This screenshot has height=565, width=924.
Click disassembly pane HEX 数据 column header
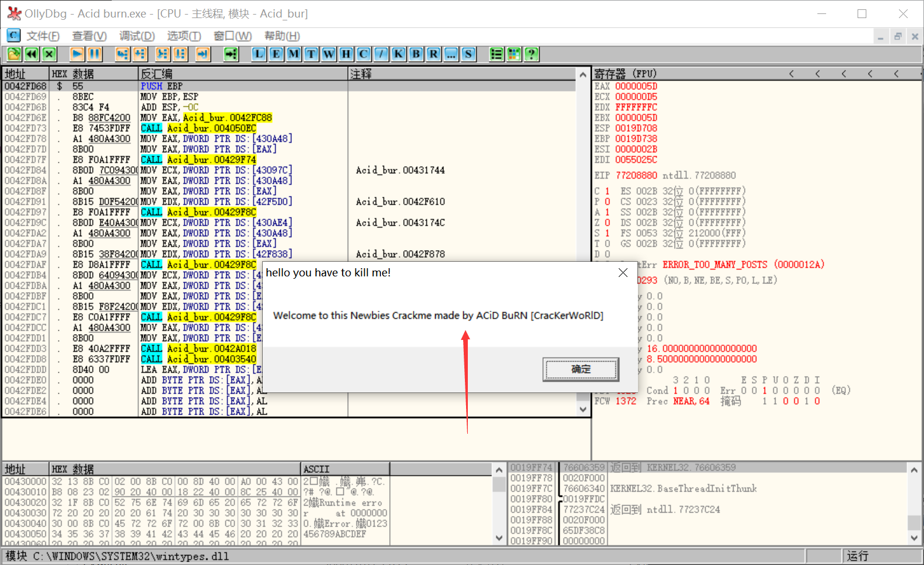point(93,73)
